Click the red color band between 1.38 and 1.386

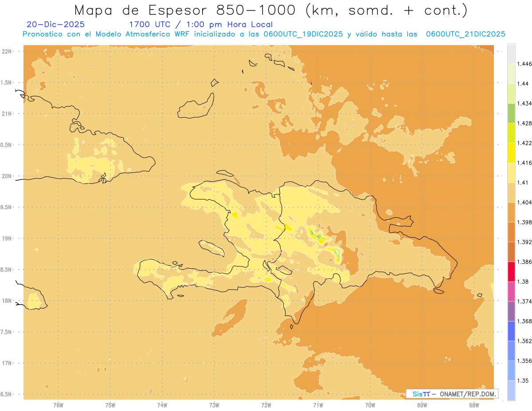(511, 271)
